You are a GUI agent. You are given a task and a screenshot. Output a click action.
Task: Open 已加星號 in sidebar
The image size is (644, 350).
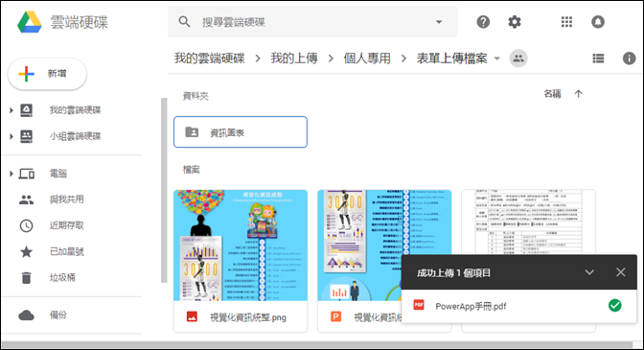point(66,252)
